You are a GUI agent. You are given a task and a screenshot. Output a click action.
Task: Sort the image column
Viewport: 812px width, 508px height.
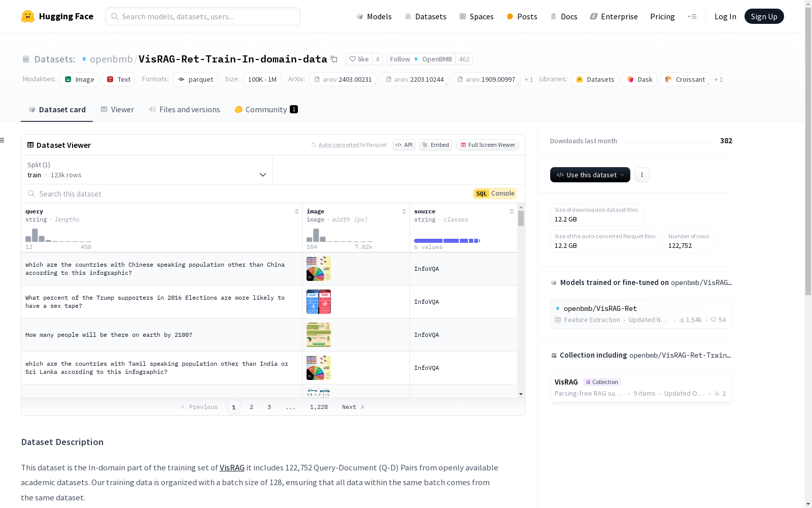point(404,211)
